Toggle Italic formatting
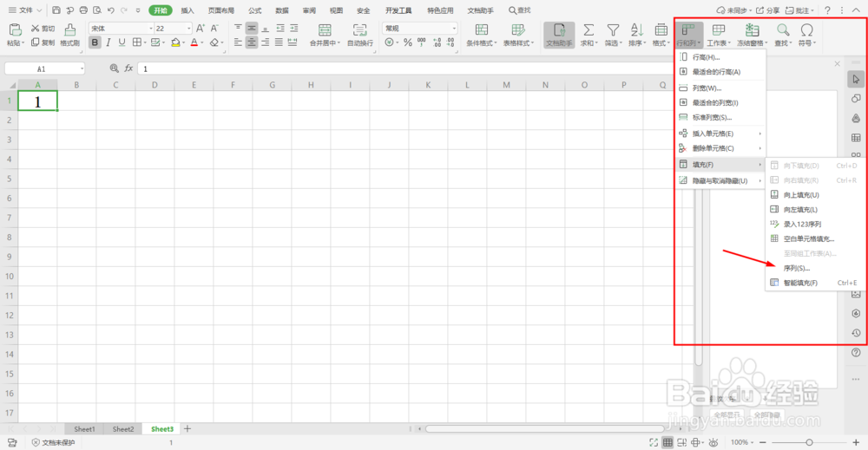This screenshot has width=868, height=450. point(108,42)
